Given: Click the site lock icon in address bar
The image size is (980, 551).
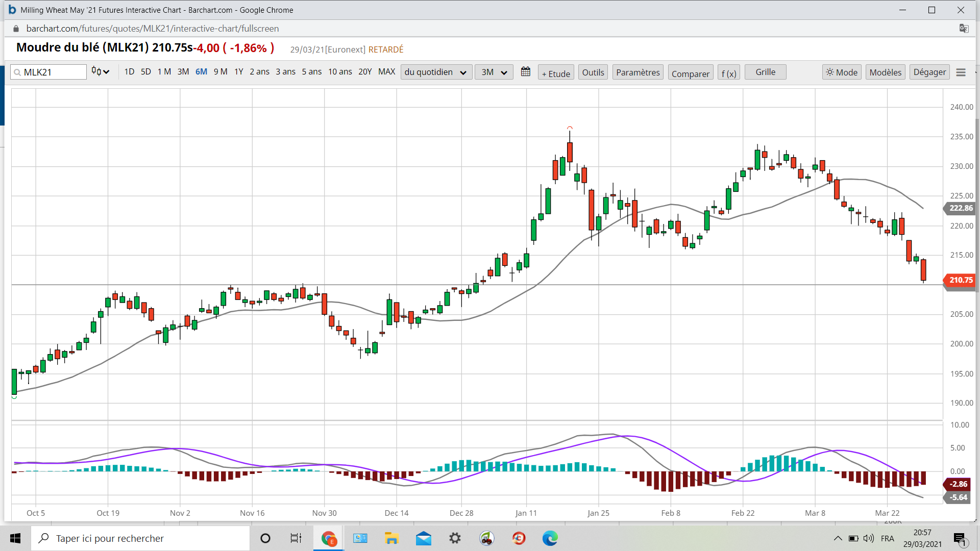Looking at the screenshot, I should coord(16,29).
